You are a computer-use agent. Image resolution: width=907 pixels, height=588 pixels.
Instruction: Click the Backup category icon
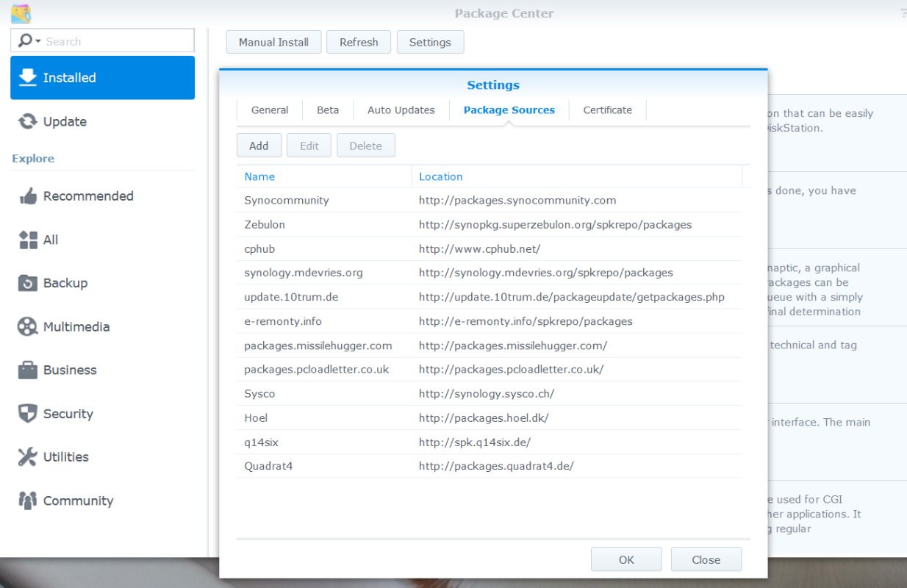(x=27, y=283)
